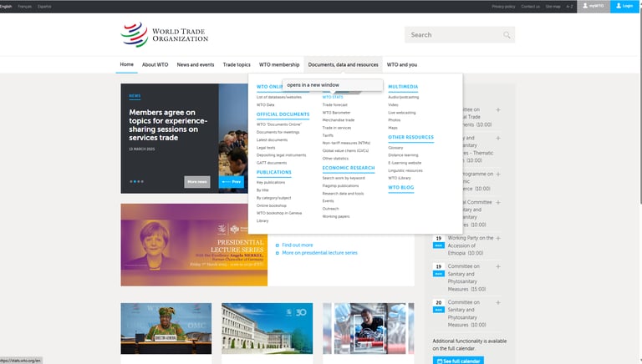
Task: Open the Trade topics menu
Action: point(237,64)
